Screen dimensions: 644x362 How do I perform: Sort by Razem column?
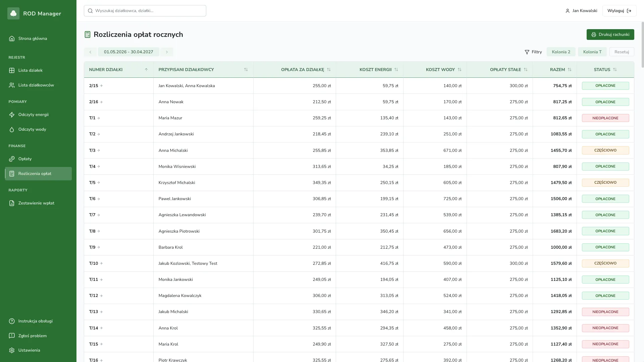(x=570, y=70)
